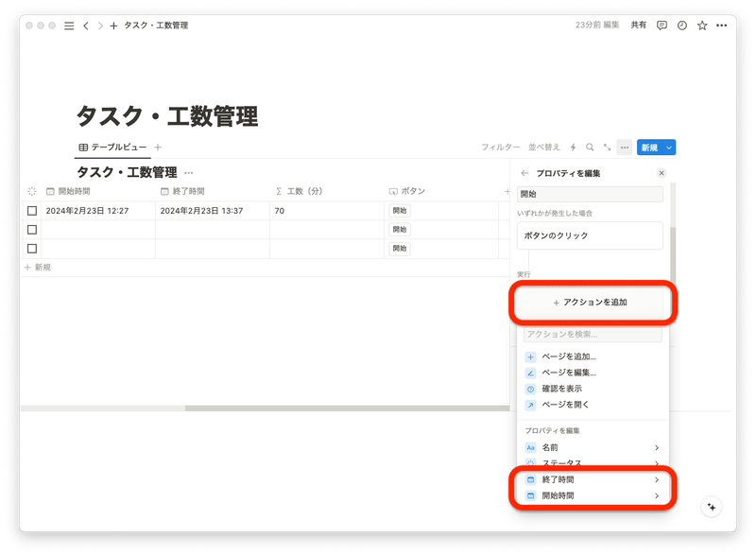756x556 pixels.
Task: Expand the database to full page via diagonal-arrows icon
Action: (608, 148)
